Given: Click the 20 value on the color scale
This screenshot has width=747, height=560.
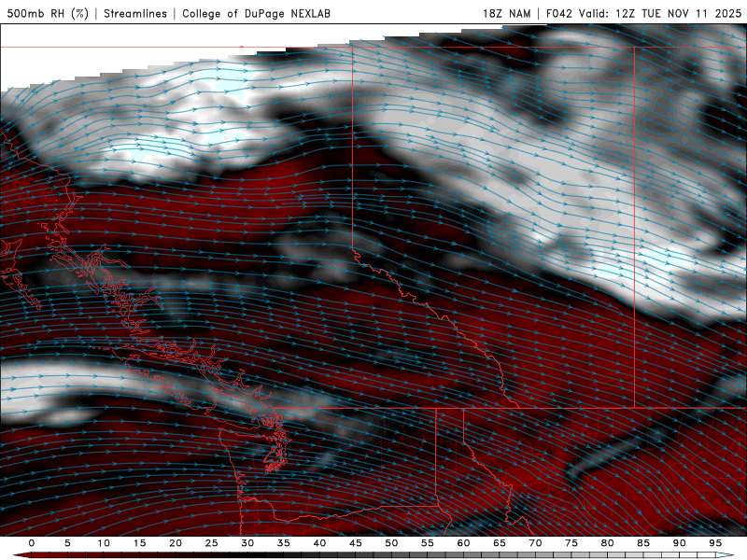Looking at the screenshot, I should (x=176, y=543).
